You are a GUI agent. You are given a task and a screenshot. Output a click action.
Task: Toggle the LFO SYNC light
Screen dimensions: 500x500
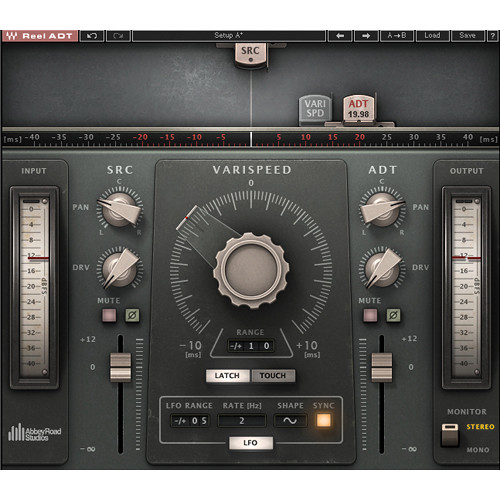click(324, 420)
